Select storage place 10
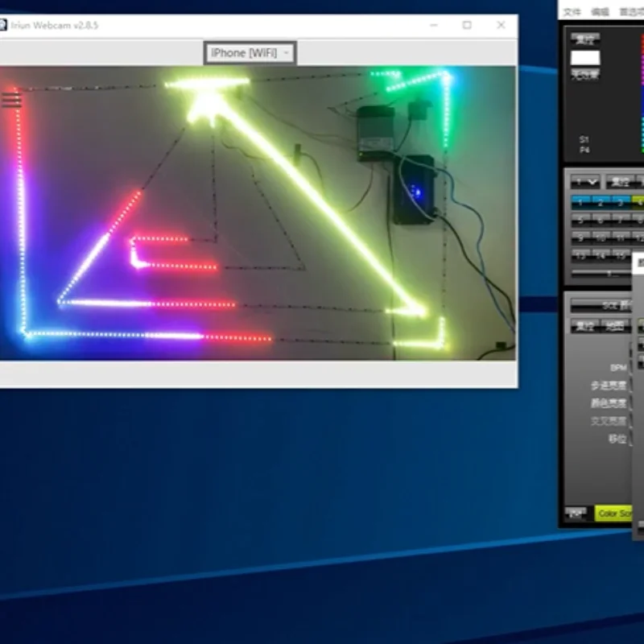This screenshot has width=644, height=644. (601, 237)
